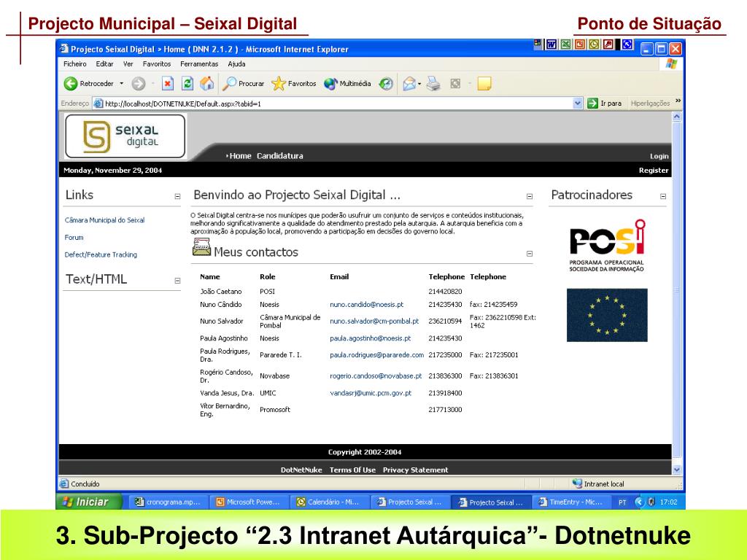747x560 pixels.
Task: Open the Privacy Statement footer link
Action: click(x=415, y=470)
